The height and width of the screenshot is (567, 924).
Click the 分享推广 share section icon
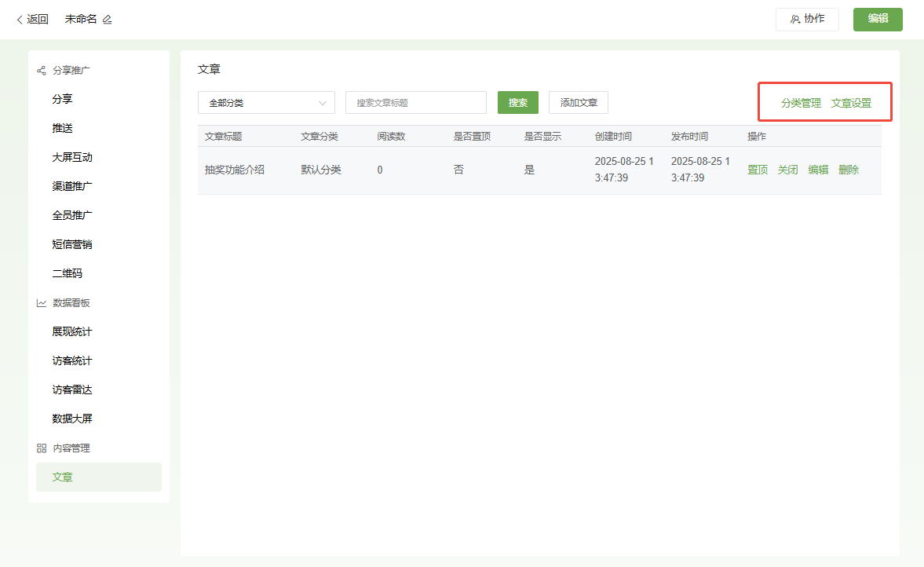pyautogui.click(x=42, y=71)
